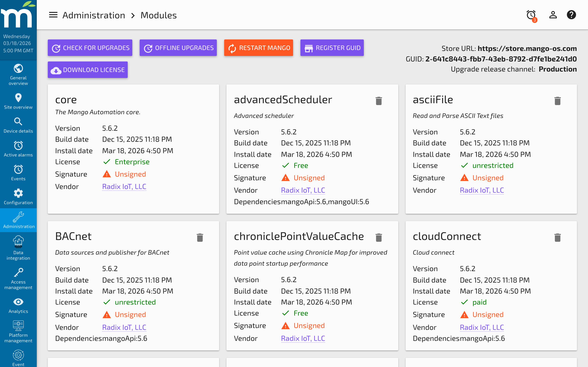Open alarm notifications showing 3 alerts
This screenshot has height=367, width=588.
531,15
